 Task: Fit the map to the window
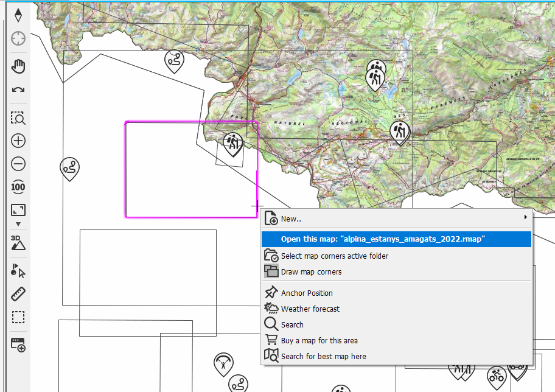[x=18, y=210]
